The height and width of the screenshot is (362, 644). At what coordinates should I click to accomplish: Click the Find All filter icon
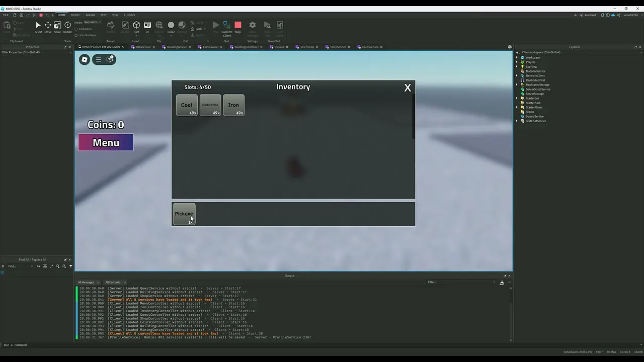pos(71,266)
